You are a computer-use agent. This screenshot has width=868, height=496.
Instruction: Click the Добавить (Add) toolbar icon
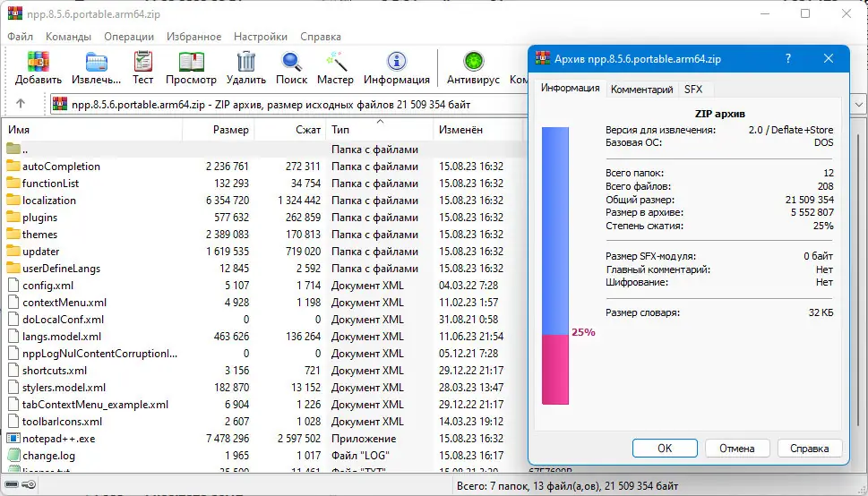pos(39,62)
